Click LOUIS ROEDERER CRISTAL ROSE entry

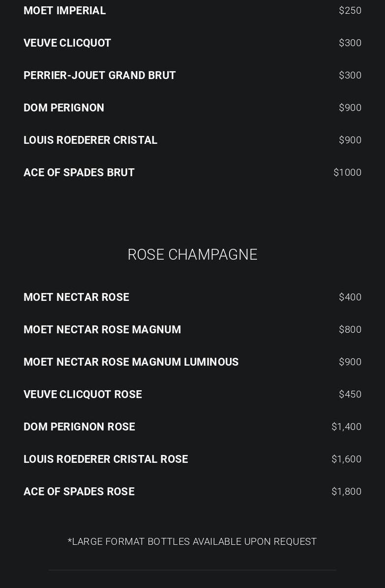pyautogui.click(x=105, y=459)
